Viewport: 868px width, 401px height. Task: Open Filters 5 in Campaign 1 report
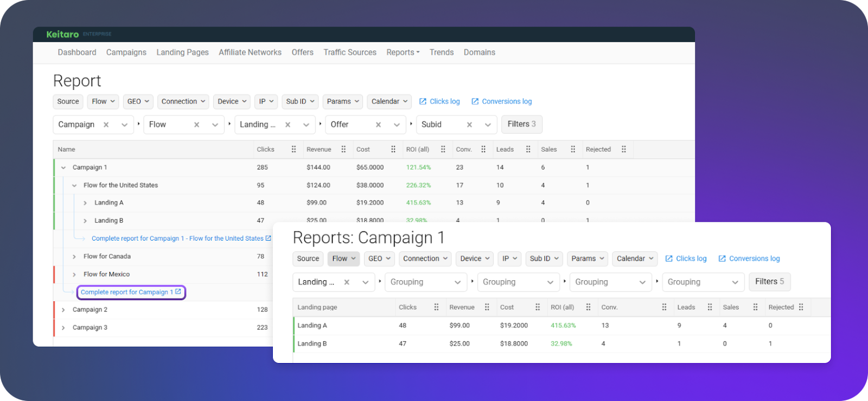coord(769,282)
